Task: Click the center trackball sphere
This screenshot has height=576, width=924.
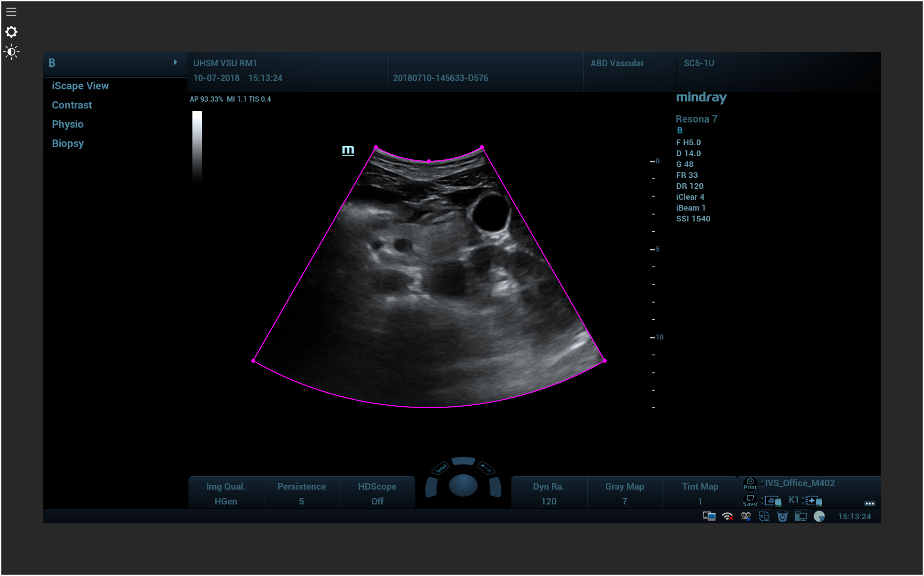Action: [x=463, y=486]
